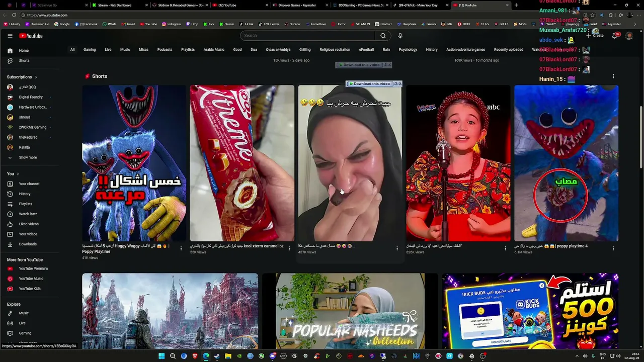Reload the page with the refresh icon
The height and width of the screenshot is (362, 644).
tap(14, 15)
